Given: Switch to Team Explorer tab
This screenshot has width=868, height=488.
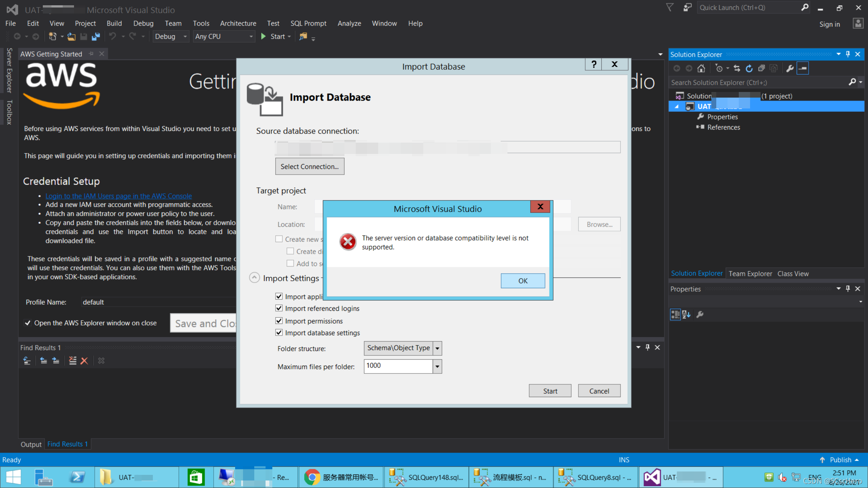Looking at the screenshot, I should (x=750, y=274).
